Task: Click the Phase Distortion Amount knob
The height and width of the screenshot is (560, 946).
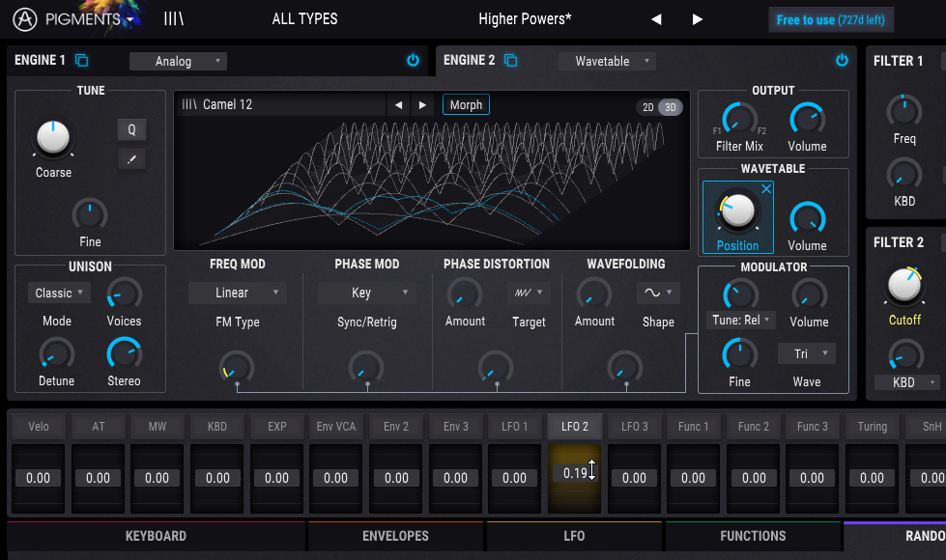Action: (x=465, y=294)
